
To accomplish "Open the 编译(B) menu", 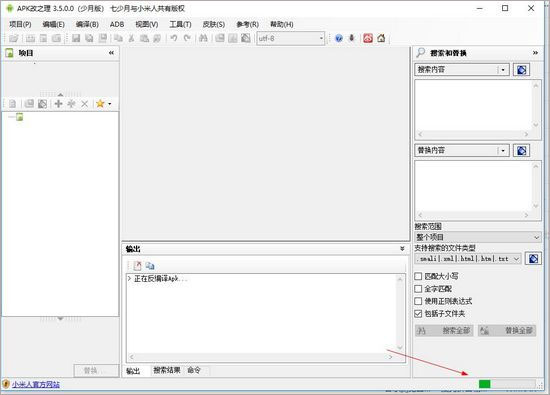I will point(87,24).
